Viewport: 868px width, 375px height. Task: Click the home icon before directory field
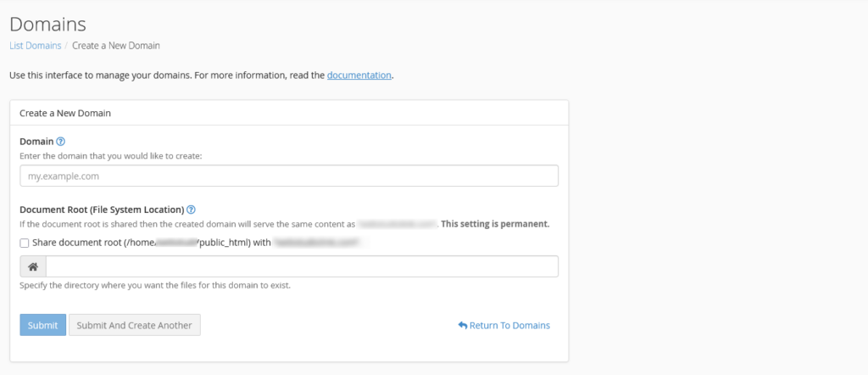[33, 266]
